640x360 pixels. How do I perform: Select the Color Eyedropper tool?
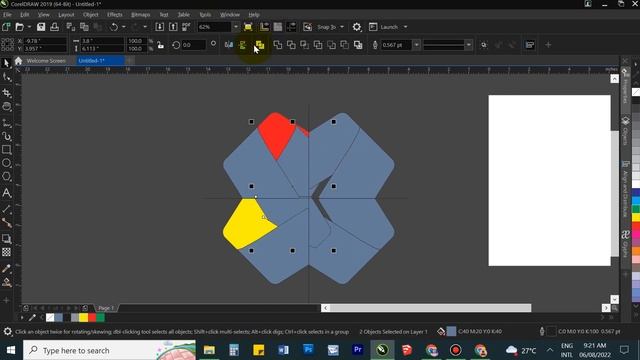(7, 268)
